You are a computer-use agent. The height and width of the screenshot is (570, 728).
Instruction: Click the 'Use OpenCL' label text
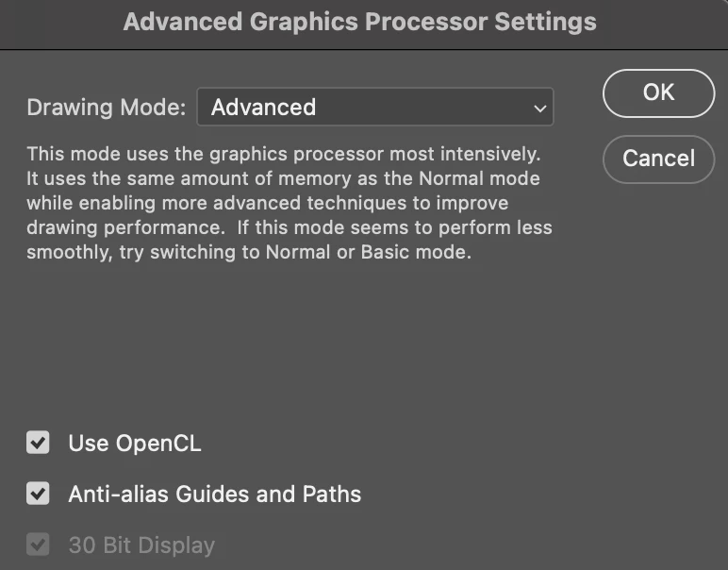pyautogui.click(x=134, y=443)
